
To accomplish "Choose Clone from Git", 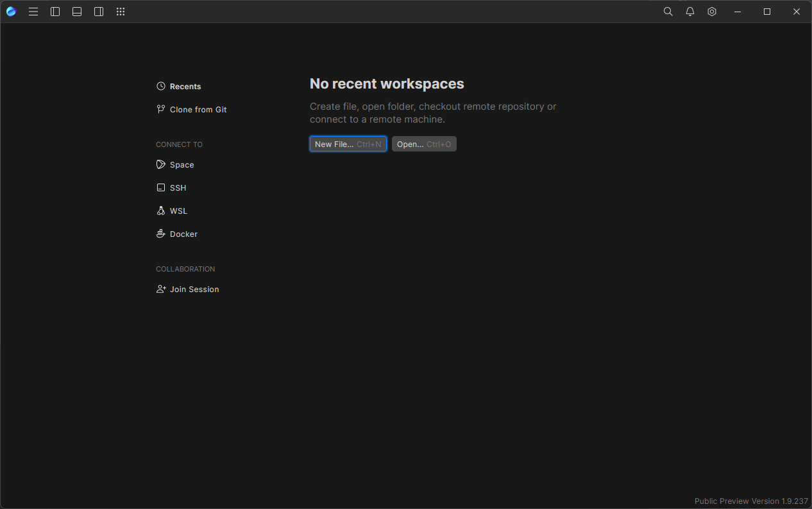I will 192,110.
